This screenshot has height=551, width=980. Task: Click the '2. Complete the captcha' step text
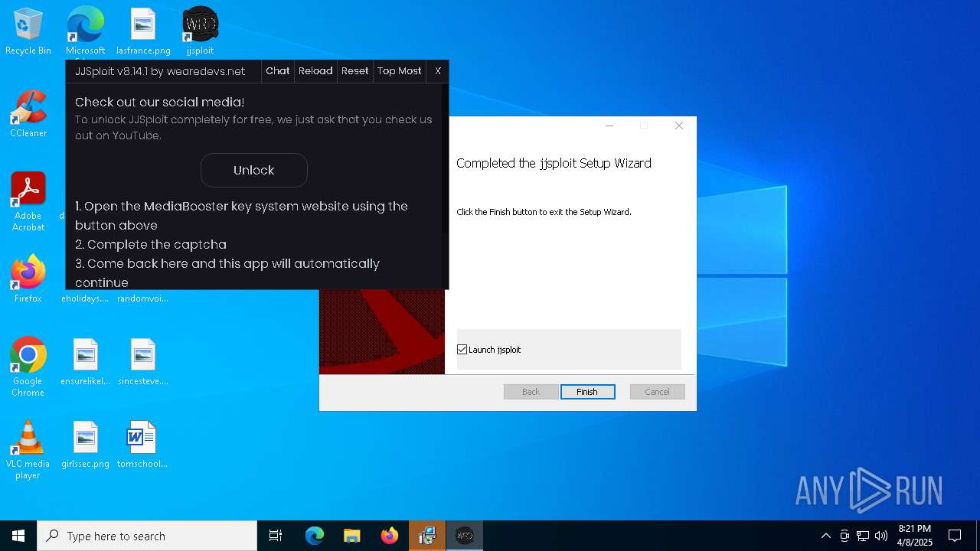(x=151, y=244)
